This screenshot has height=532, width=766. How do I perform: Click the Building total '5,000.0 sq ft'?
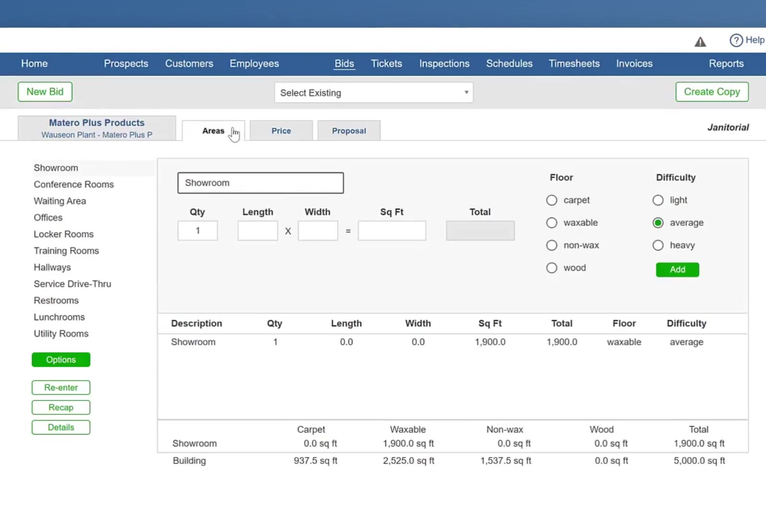(699, 461)
